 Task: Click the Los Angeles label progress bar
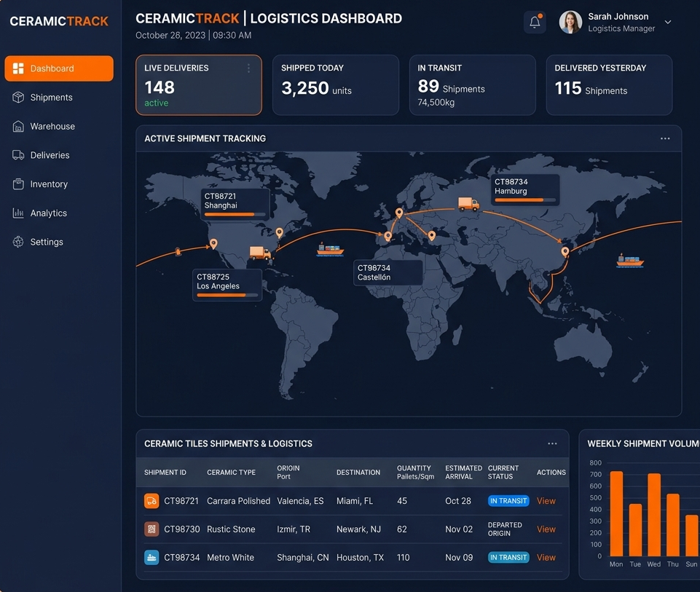[227, 295]
